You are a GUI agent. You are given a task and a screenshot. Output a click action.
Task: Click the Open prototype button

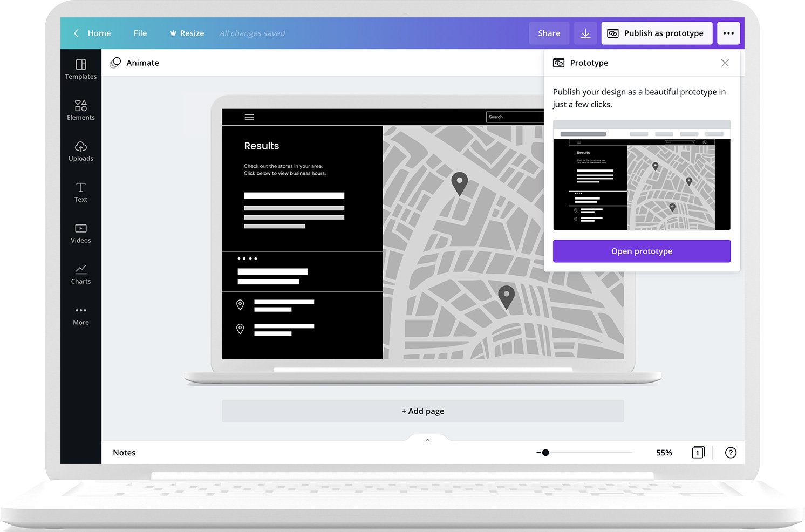(642, 251)
